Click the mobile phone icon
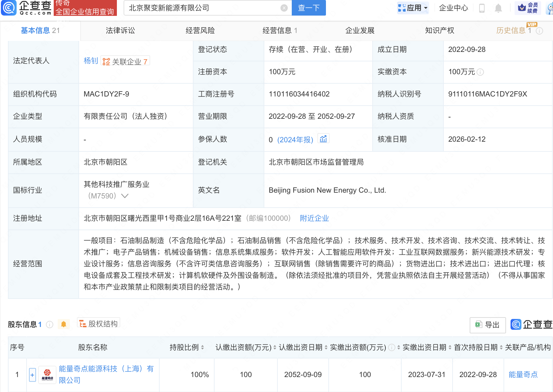553x392 pixels. [x=482, y=8]
